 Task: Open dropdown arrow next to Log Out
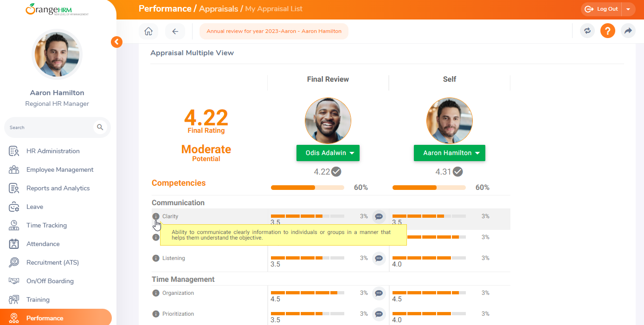[628, 9]
